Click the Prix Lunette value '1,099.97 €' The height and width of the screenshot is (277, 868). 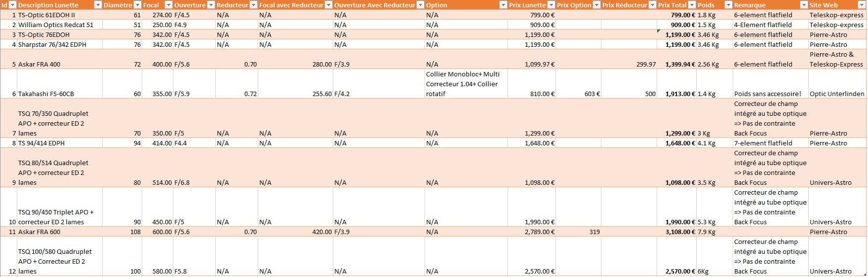[540, 64]
